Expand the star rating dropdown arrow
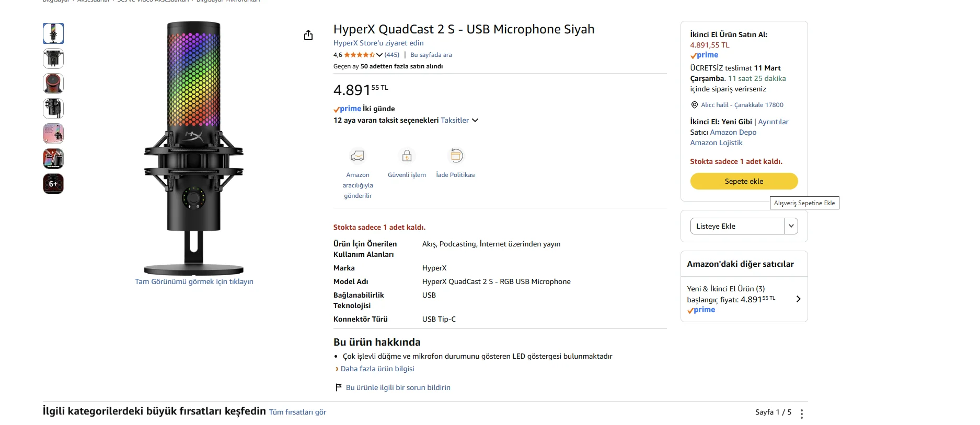This screenshot has width=980, height=425. (379, 55)
